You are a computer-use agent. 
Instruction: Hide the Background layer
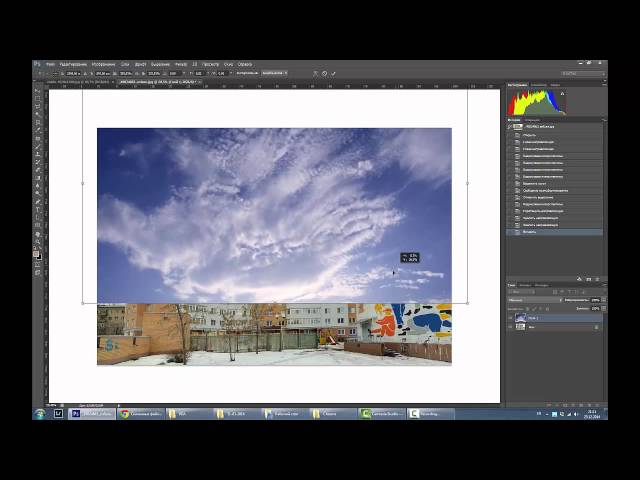(x=511, y=327)
